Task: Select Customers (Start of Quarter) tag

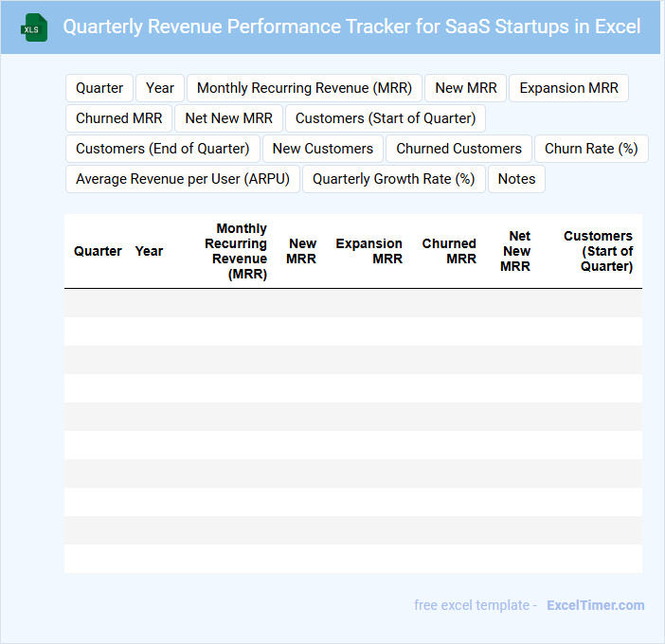Action: 386,118
